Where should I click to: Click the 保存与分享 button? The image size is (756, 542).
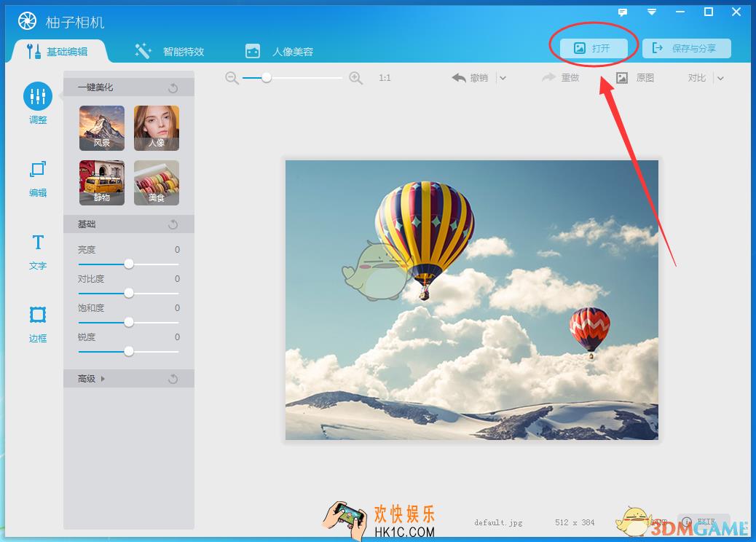click(687, 48)
